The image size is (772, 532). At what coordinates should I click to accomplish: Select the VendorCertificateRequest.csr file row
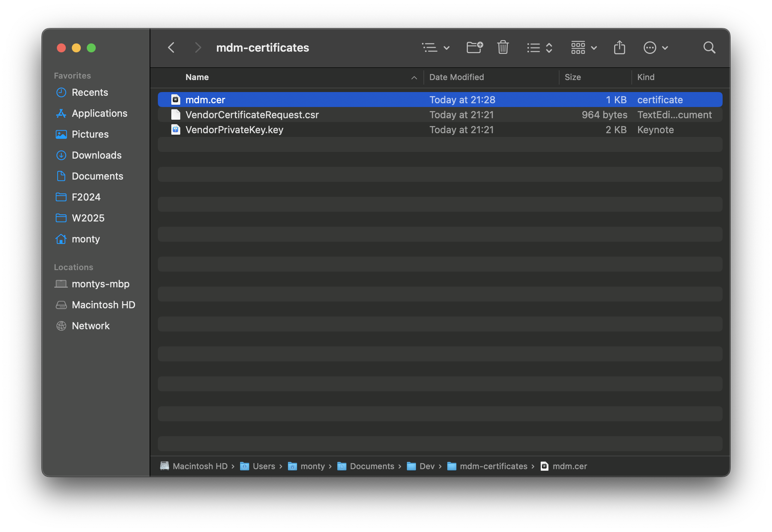click(x=252, y=114)
